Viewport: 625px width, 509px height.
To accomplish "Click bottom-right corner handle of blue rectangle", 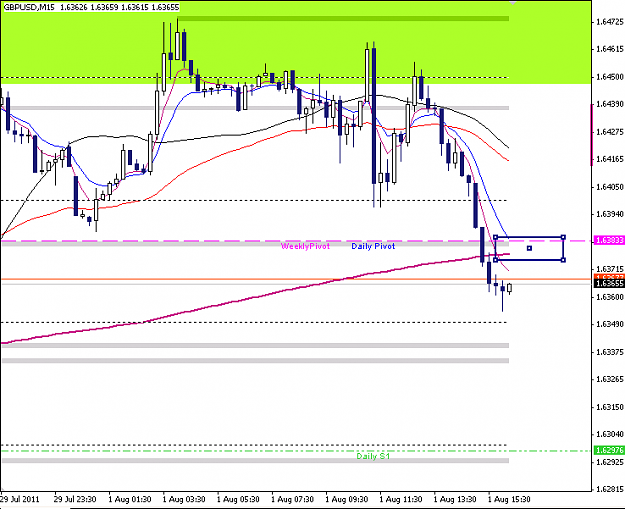I will (x=563, y=260).
